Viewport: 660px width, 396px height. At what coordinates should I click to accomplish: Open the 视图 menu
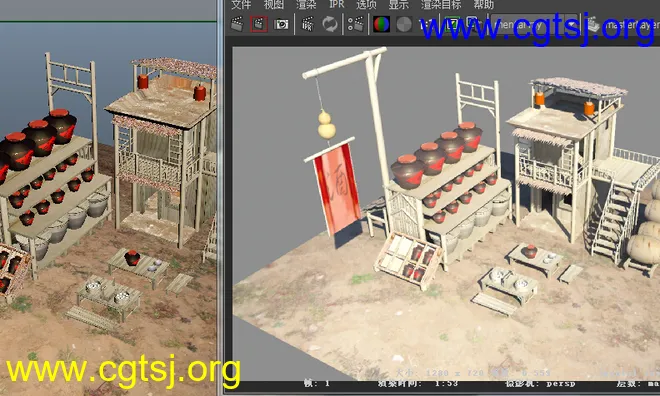274,5
